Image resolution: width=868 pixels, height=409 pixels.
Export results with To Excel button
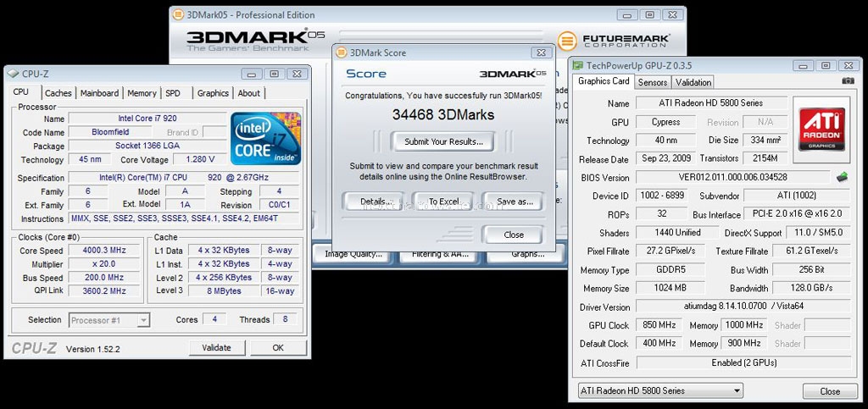[444, 202]
